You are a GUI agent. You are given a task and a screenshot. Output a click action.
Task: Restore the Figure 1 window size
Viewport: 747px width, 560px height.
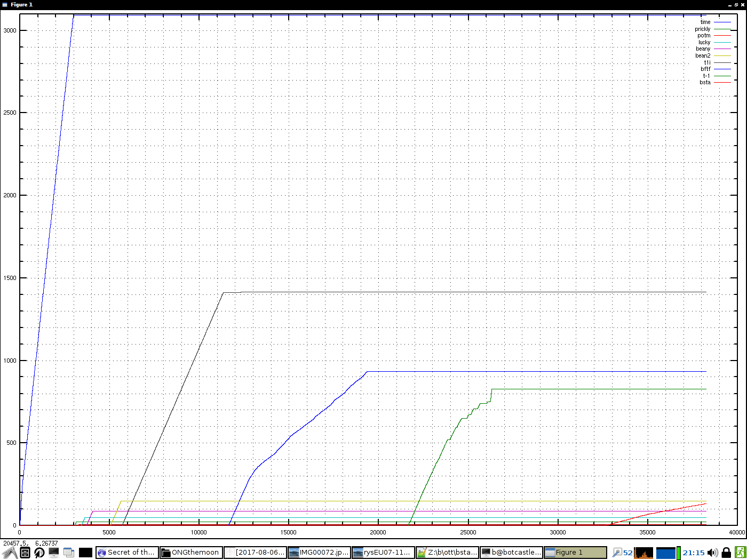(x=736, y=5)
